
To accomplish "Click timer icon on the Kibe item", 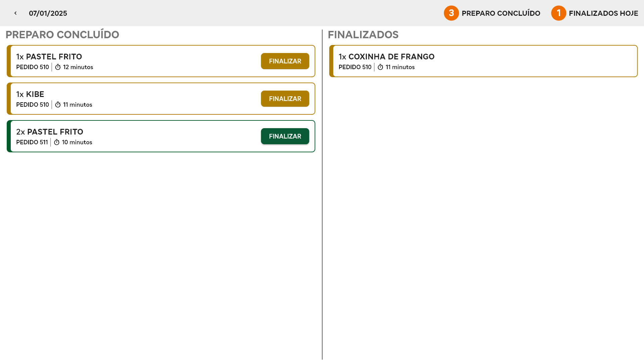I will [58, 105].
